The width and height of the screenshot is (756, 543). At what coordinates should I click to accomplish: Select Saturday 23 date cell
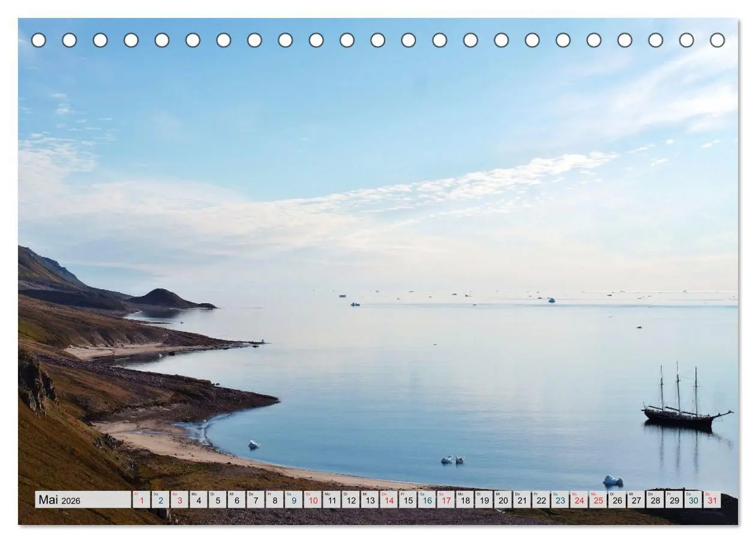click(x=560, y=500)
